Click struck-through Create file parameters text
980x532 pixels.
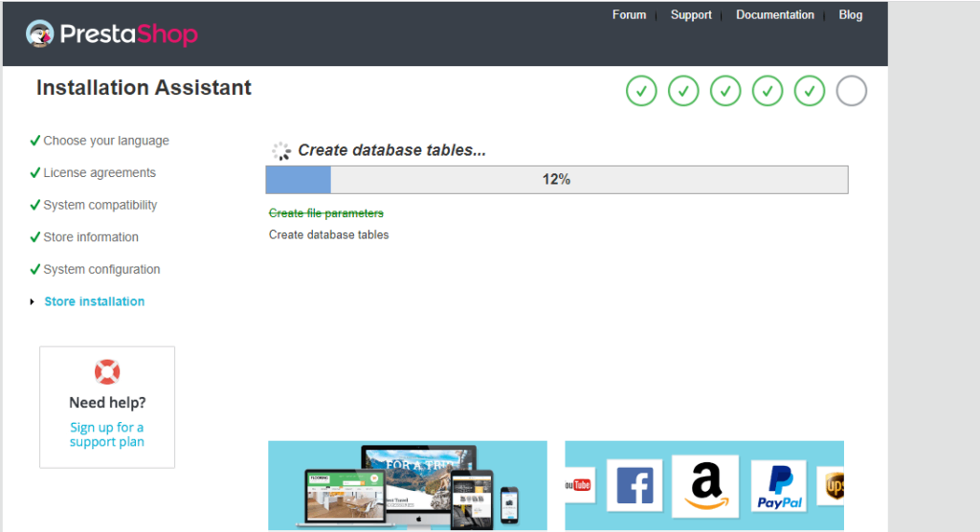click(325, 213)
